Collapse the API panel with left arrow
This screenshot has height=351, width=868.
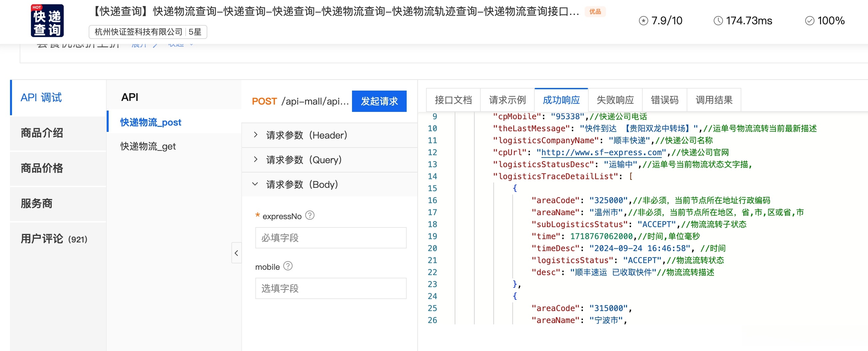[x=236, y=253]
